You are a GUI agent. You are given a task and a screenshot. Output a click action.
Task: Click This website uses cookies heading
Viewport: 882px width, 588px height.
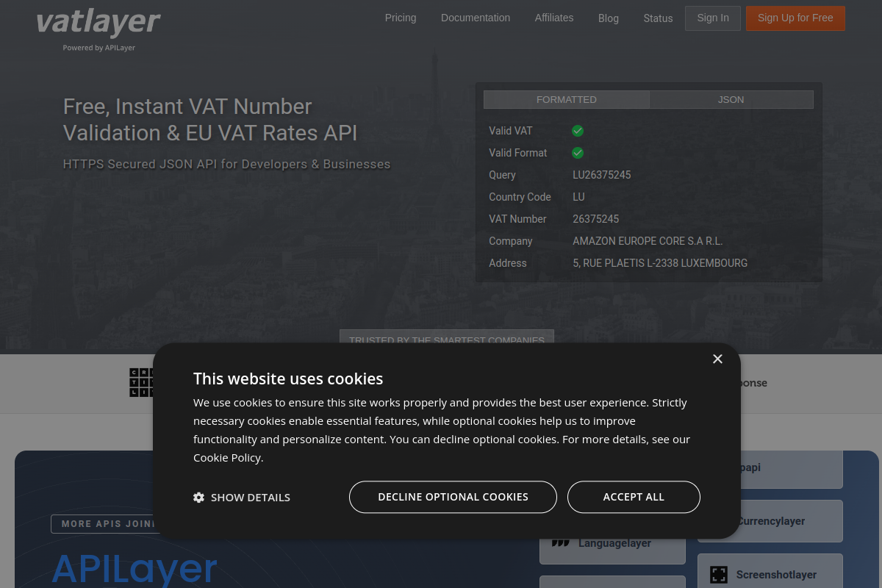point(288,379)
